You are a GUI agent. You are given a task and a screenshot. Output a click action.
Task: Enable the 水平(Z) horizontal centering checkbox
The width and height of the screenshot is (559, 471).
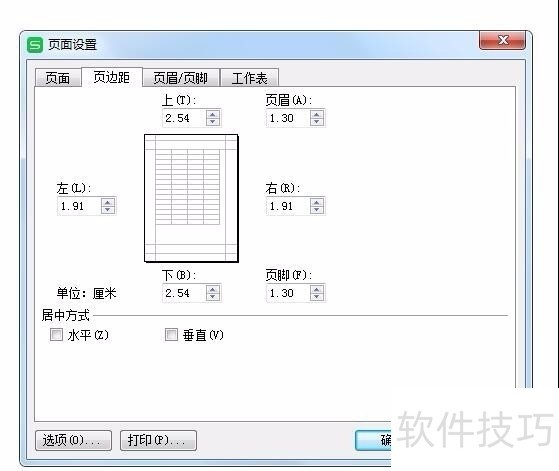(x=56, y=335)
